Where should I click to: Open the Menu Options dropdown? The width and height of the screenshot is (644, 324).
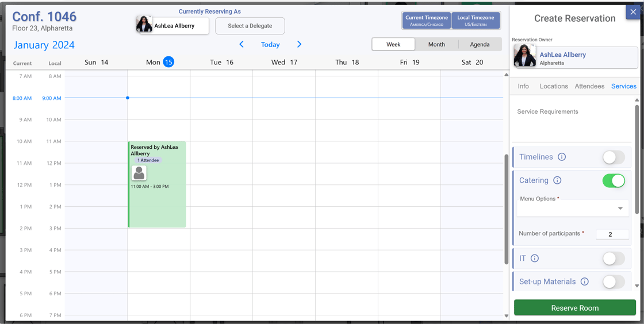tap(572, 209)
